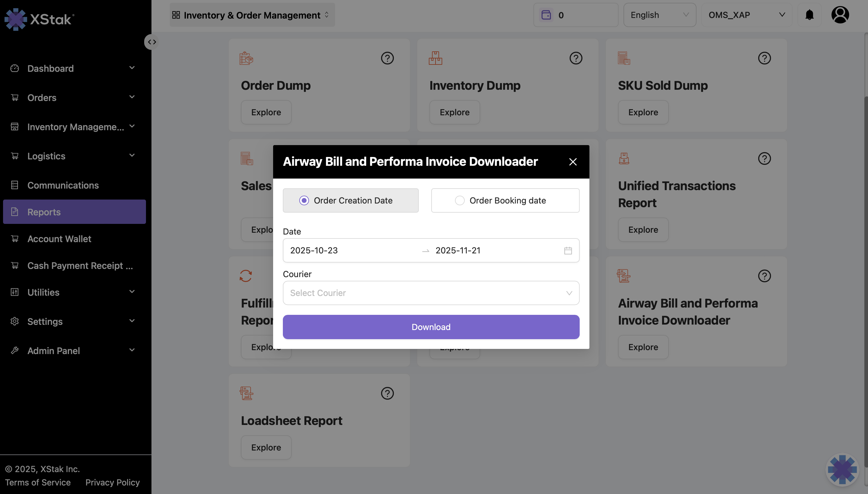Open Account Wallet in sidebar

(x=59, y=239)
